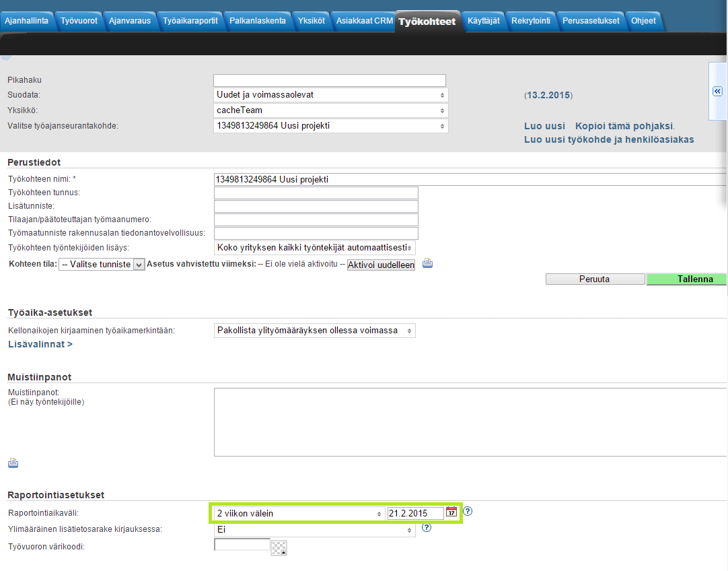728x571 pixels.
Task: Open the calendar date picker icon
Action: pos(451,512)
